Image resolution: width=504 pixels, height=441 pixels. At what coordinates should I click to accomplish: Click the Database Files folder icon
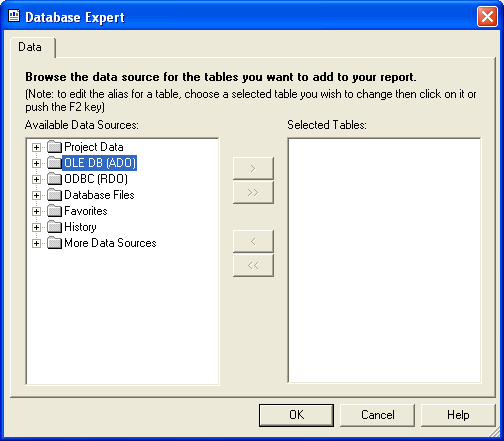tap(54, 195)
